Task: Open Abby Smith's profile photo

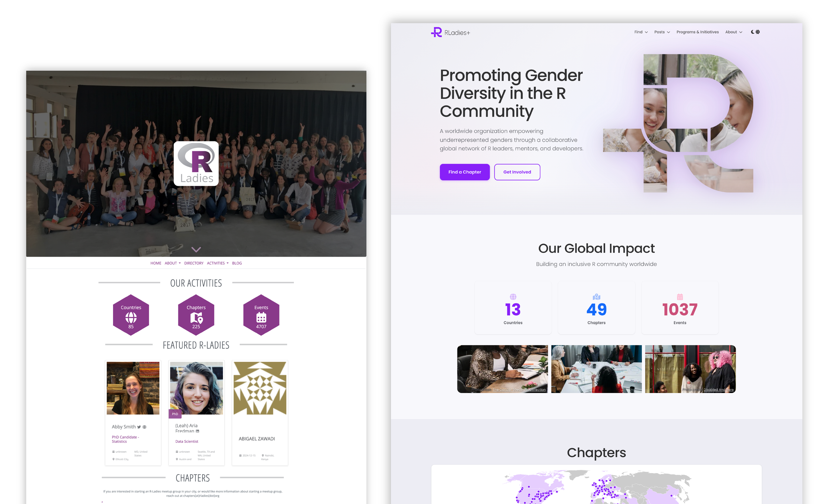Action: 133,388
